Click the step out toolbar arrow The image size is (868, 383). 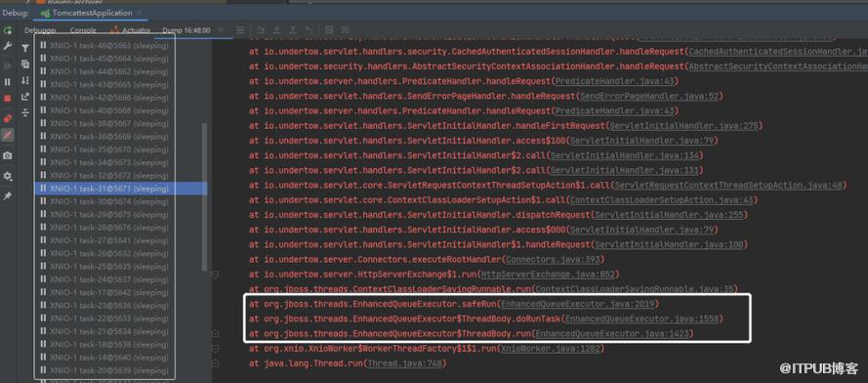coord(293,30)
